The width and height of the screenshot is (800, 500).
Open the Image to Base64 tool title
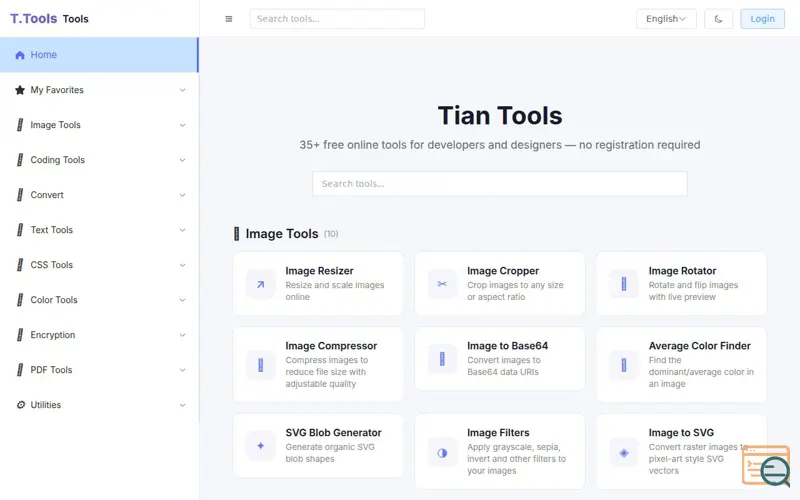click(508, 346)
